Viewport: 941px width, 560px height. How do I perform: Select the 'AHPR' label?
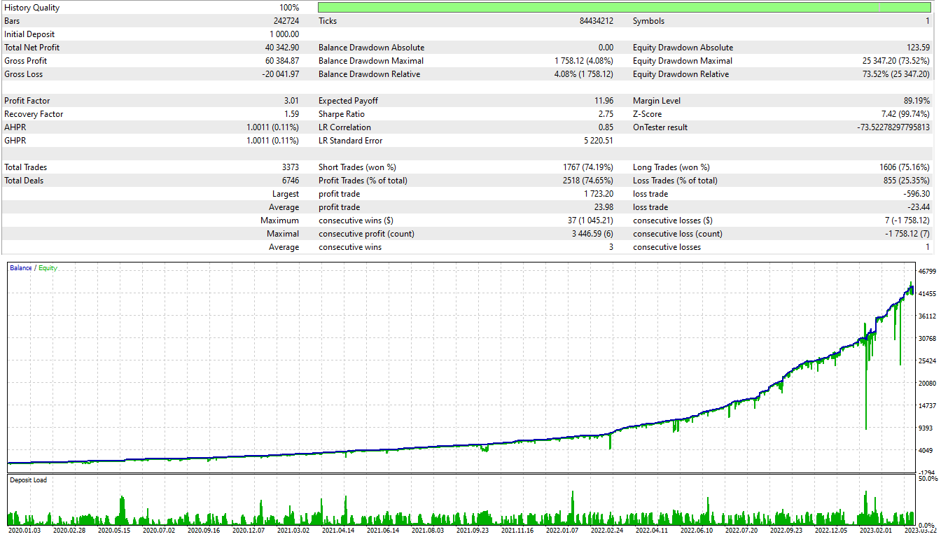(15, 127)
